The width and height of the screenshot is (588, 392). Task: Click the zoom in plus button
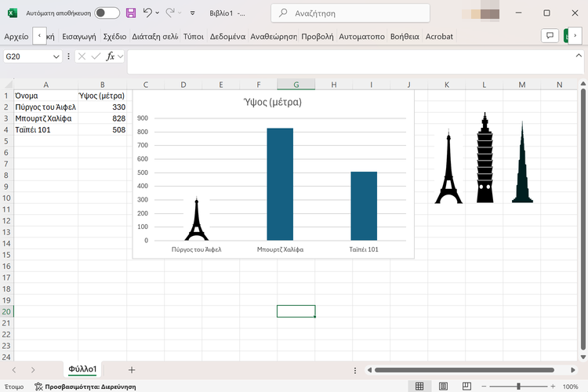(553, 387)
